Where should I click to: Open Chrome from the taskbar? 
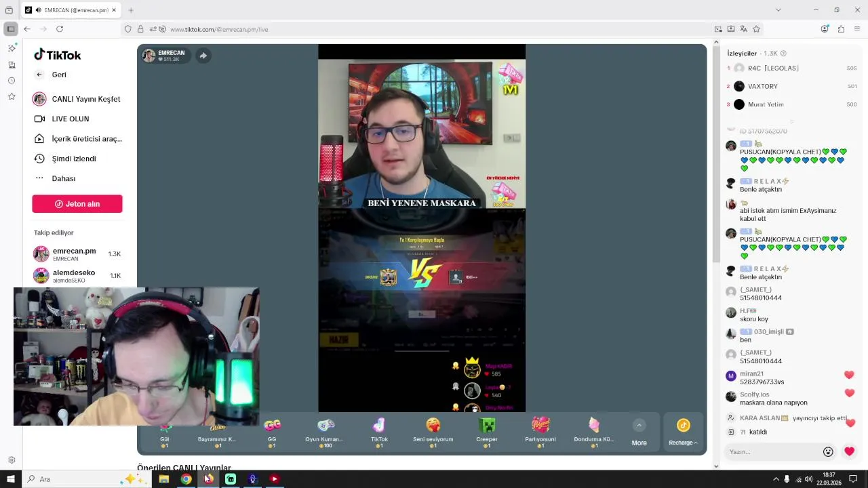[x=186, y=479]
